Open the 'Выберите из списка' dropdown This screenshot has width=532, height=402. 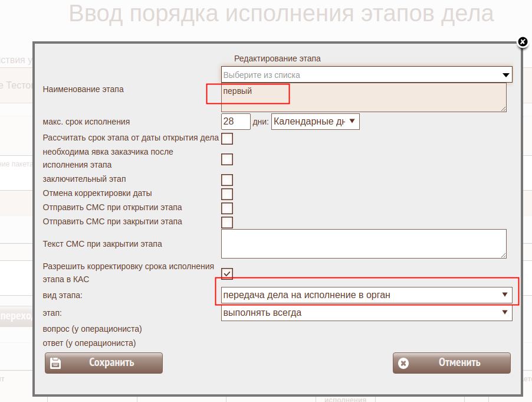366,75
